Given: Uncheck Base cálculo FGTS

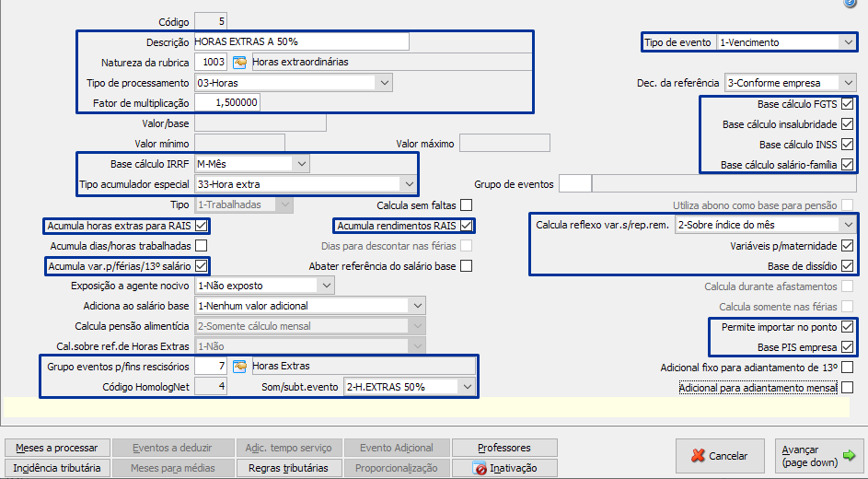Looking at the screenshot, I should tap(847, 103).
